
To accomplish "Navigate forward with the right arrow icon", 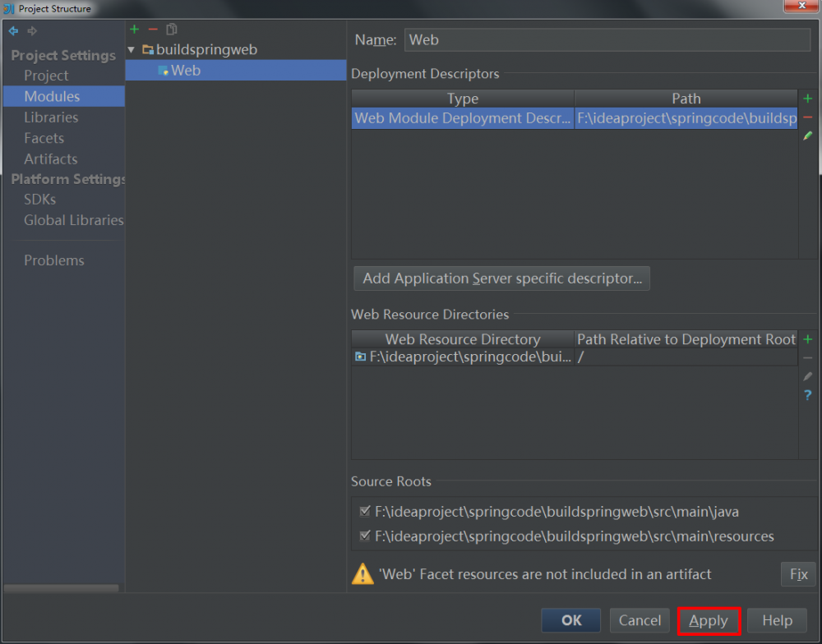I will (31, 30).
